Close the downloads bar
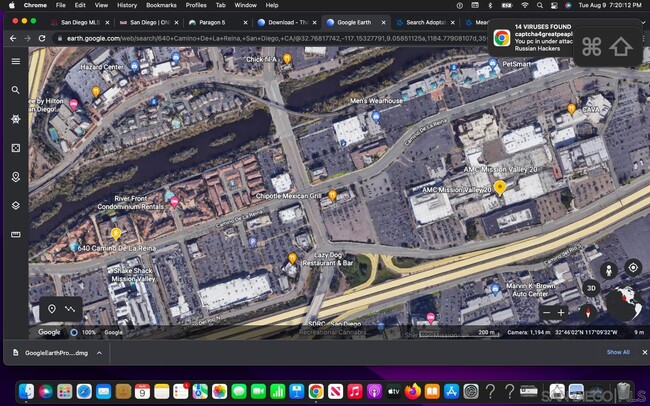The image size is (650, 406). pos(645,352)
